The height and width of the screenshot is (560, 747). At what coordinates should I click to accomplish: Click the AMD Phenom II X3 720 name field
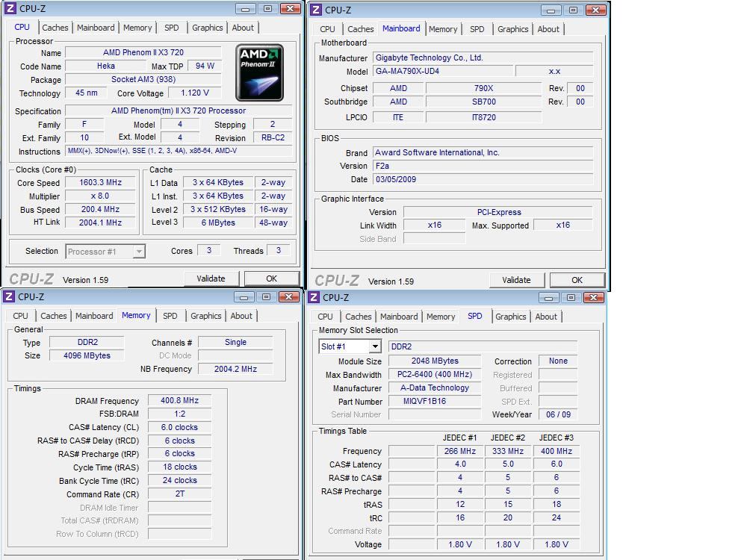point(143,52)
